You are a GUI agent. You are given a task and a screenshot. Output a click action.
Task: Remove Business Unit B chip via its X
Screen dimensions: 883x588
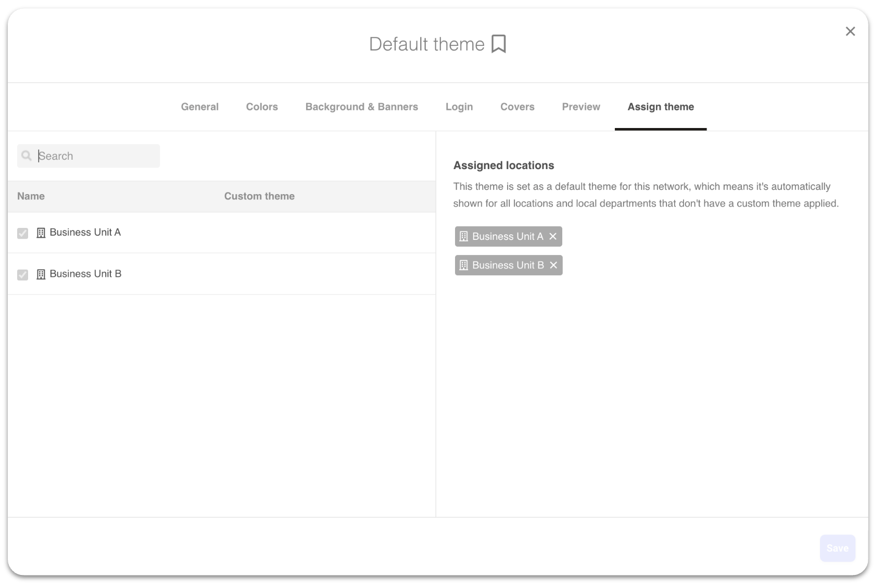tap(553, 265)
